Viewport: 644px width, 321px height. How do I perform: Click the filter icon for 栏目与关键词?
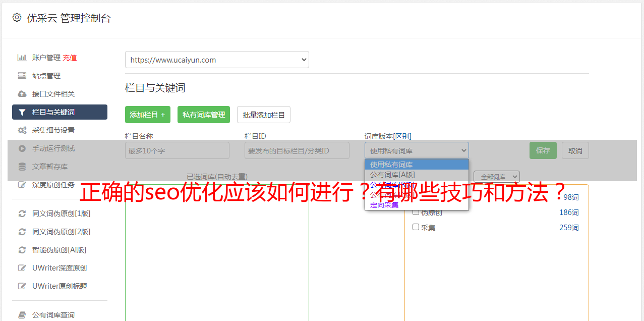22,112
